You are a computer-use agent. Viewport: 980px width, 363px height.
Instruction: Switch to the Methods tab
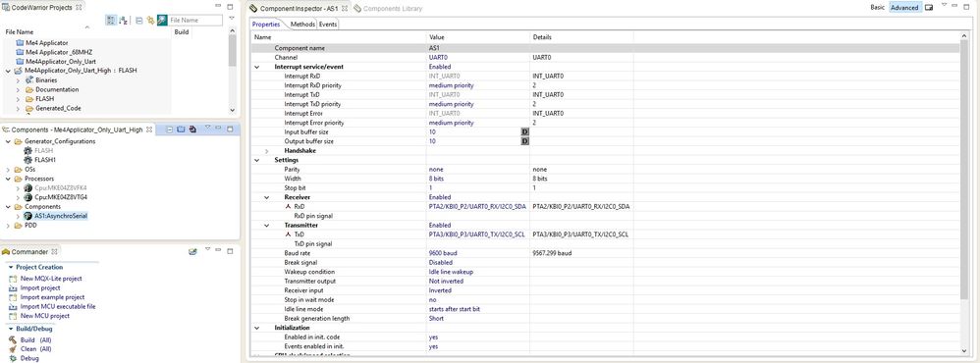(x=302, y=25)
